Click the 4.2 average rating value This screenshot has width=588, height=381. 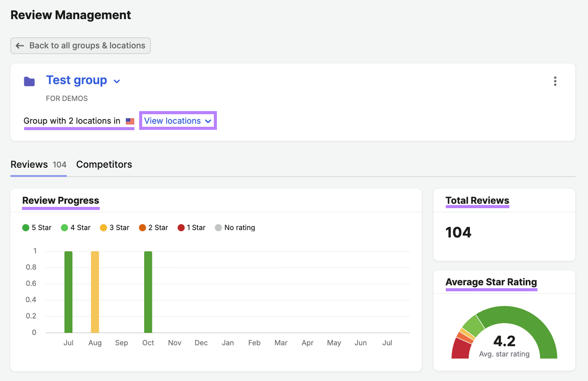pos(504,341)
